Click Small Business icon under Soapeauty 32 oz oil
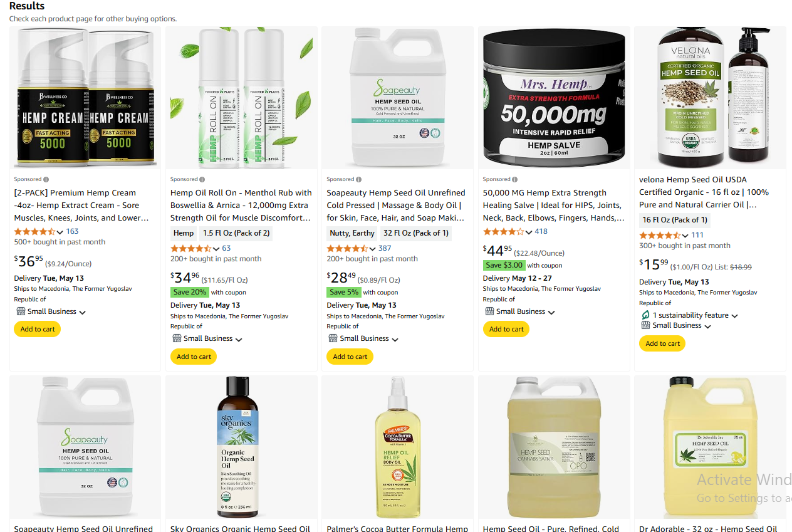792x532 pixels. (333, 338)
